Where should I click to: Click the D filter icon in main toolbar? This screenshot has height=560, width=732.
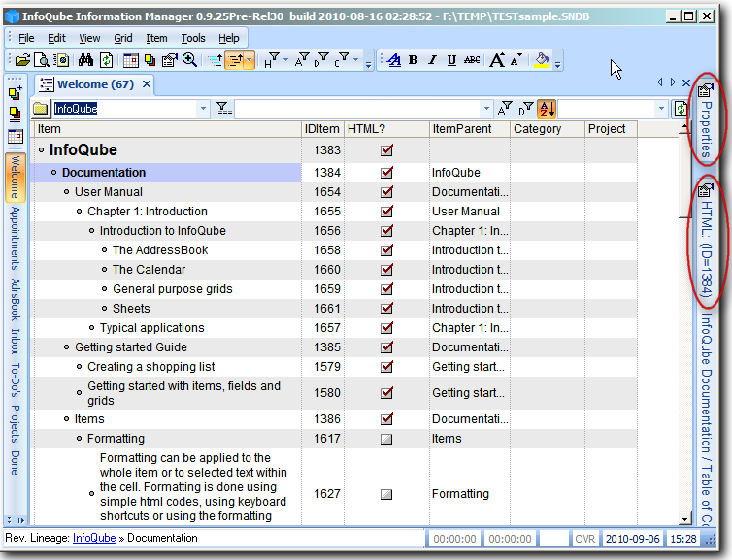pyautogui.click(x=321, y=60)
